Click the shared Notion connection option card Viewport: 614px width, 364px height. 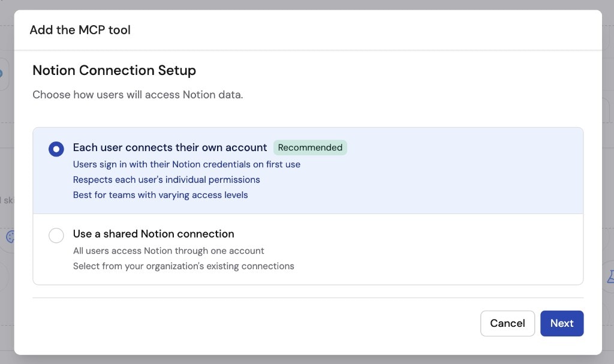(x=308, y=249)
